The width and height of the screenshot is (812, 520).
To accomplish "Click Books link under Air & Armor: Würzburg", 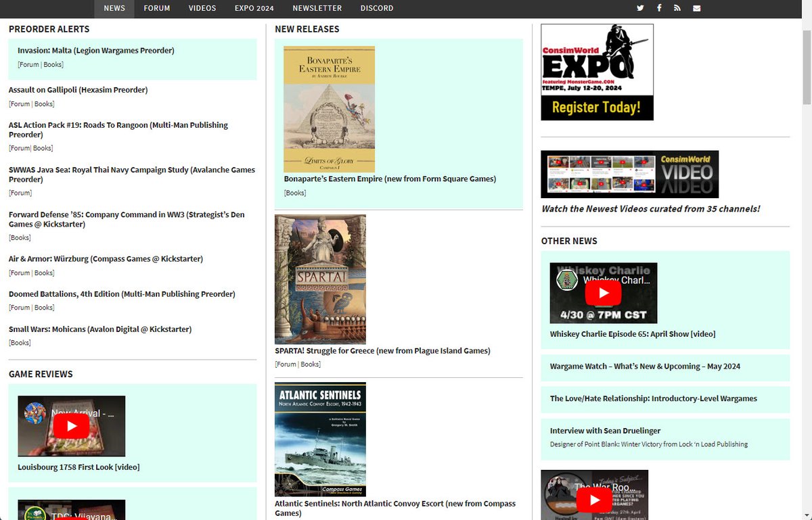I will 44,273.
